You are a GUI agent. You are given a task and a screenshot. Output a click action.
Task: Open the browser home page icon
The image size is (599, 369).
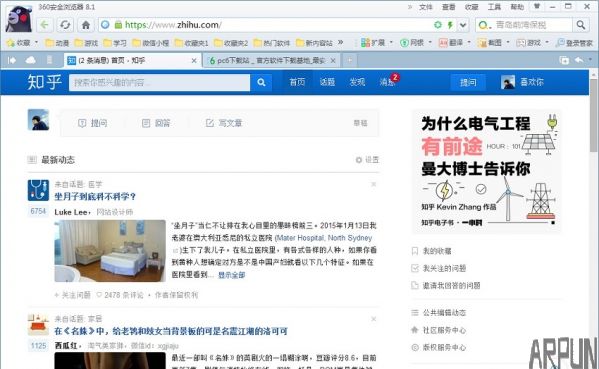tap(86, 25)
